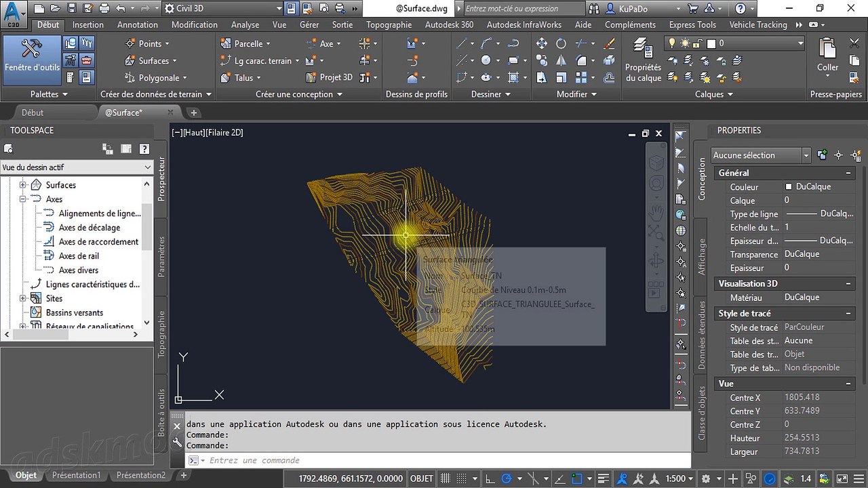Select the Move tool in Modifier panel
The height and width of the screenshot is (488, 868).
point(542,43)
